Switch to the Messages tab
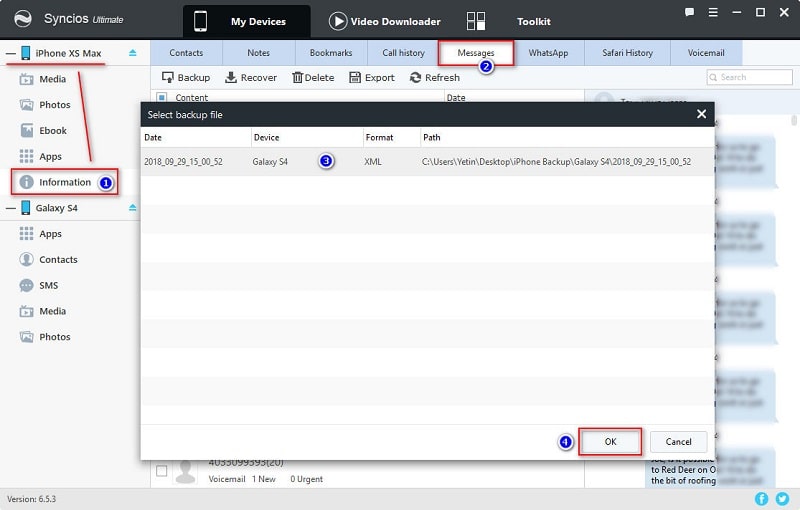This screenshot has width=800, height=510. [476, 53]
